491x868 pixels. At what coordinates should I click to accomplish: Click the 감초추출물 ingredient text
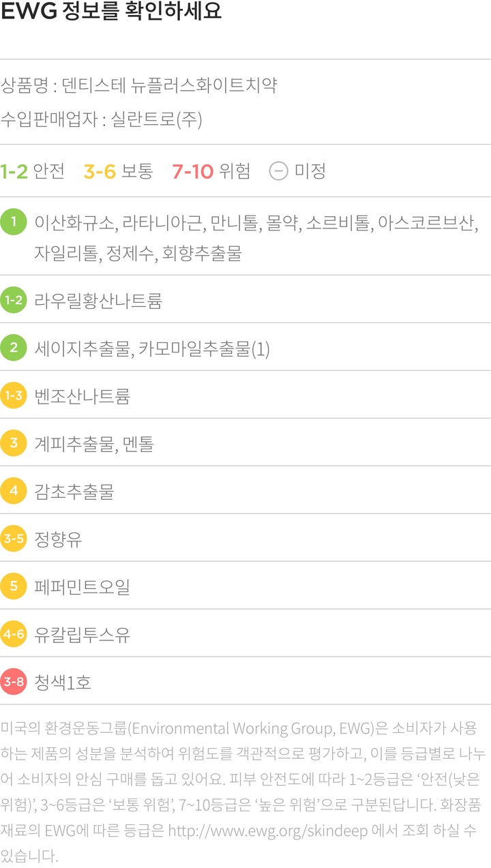pyautogui.click(x=74, y=492)
